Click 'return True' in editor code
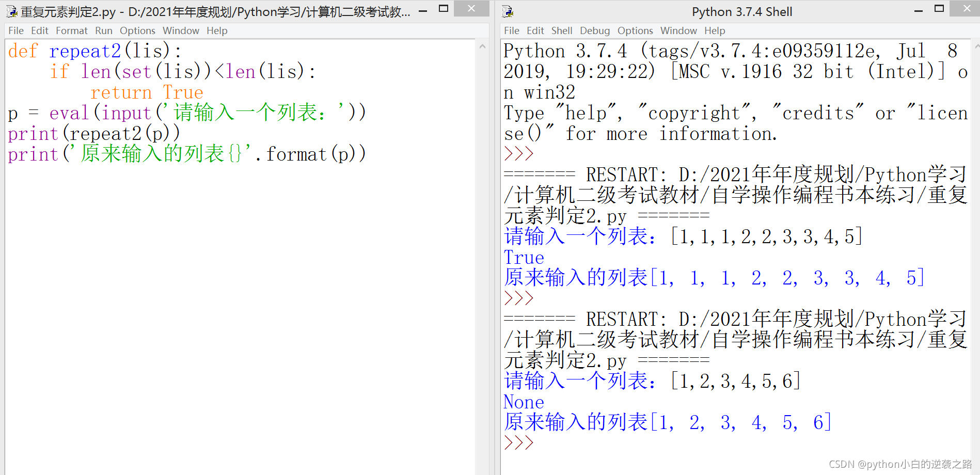The image size is (980, 475). [x=147, y=92]
